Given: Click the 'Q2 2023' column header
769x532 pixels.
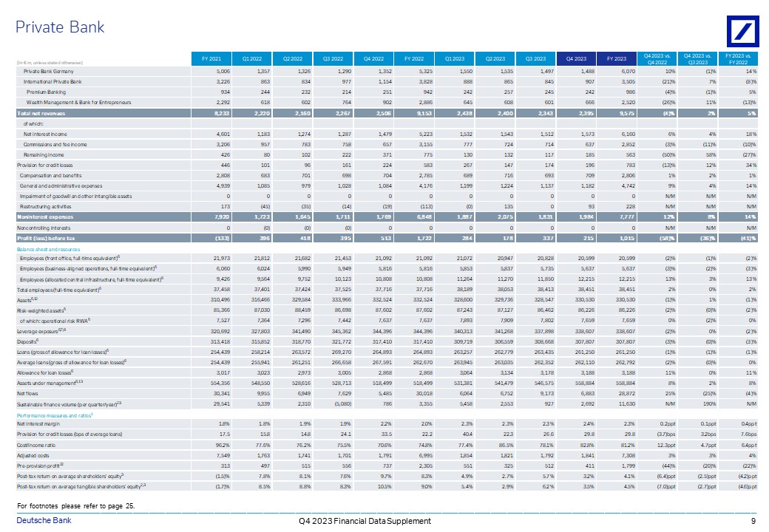Looking at the screenshot, I should coord(495,59).
